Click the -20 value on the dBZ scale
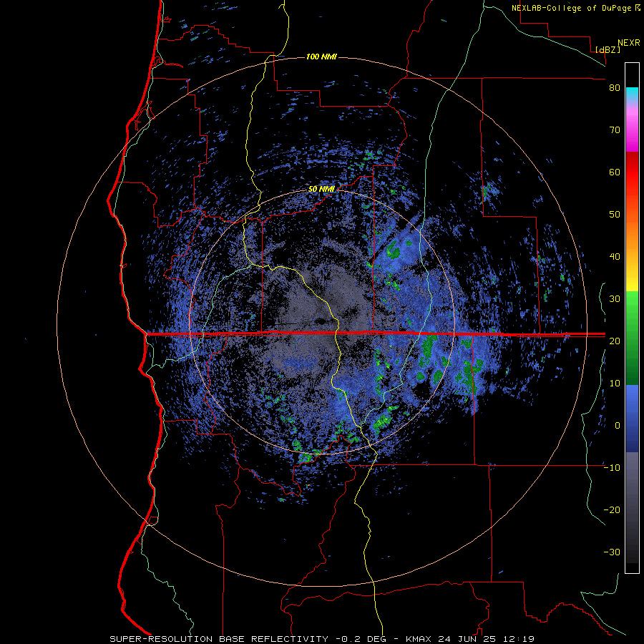The height and width of the screenshot is (644, 644). 612,509
